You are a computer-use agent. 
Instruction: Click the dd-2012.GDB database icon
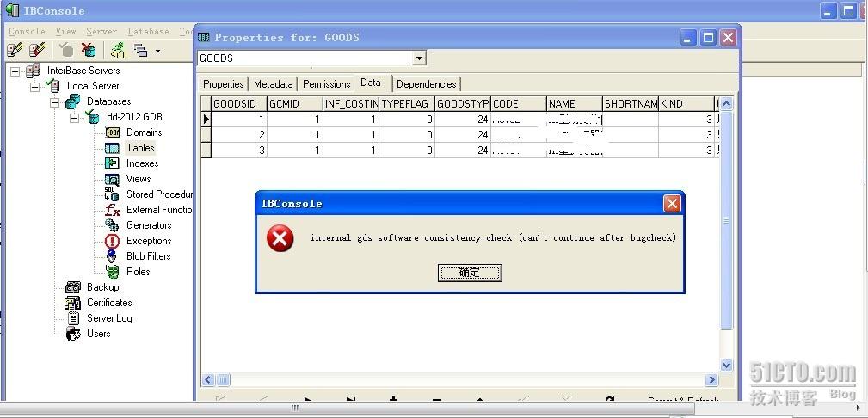pyautogui.click(x=92, y=117)
